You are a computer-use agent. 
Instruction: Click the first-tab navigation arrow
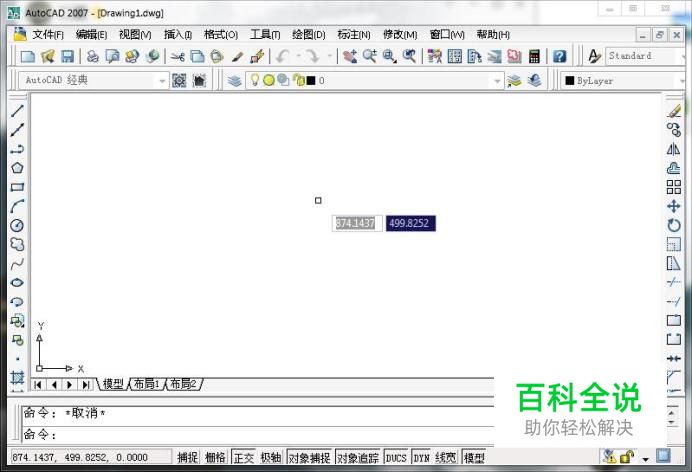pyautogui.click(x=38, y=385)
